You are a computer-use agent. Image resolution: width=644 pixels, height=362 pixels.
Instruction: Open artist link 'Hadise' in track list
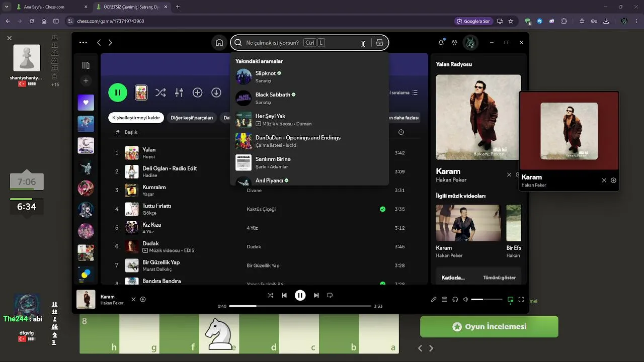pyautogui.click(x=150, y=175)
